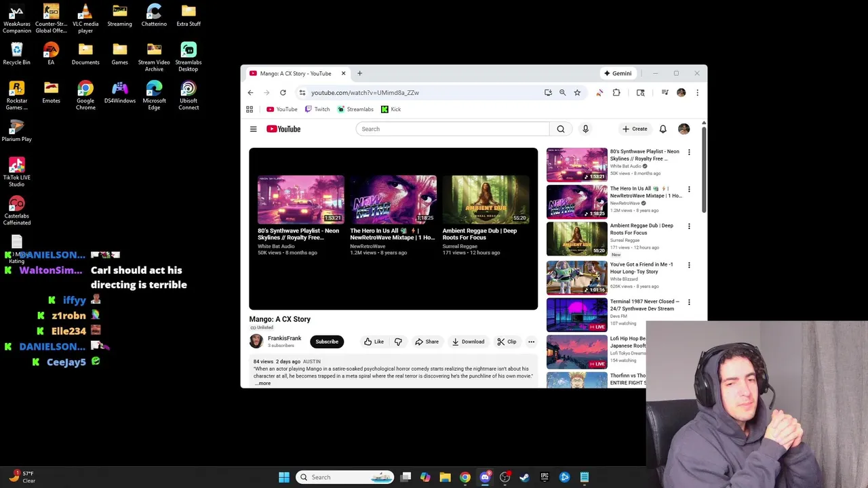Image resolution: width=868 pixels, height=488 pixels.
Task: Open OBS Studio from the taskbar
Action: pyautogui.click(x=505, y=477)
